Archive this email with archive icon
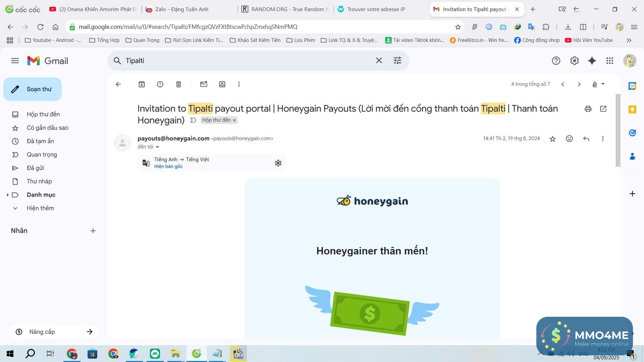Image resolution: width=644 pixels, height=362 pixels. click(x=142, y=84)
